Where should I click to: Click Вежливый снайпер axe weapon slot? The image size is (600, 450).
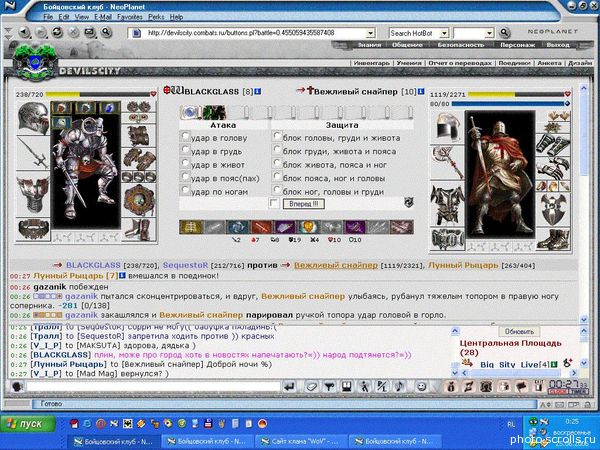tap(447, 162)
